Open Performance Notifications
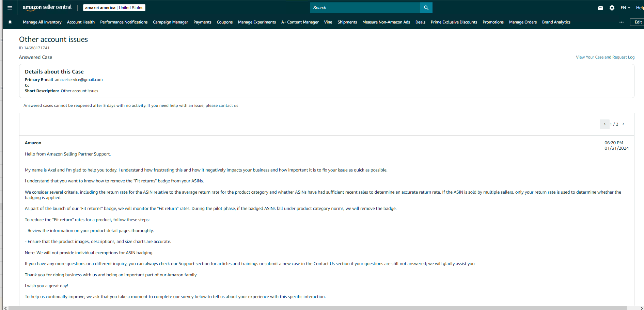Screen dimensions: 644x310 (x=124, y=22)
